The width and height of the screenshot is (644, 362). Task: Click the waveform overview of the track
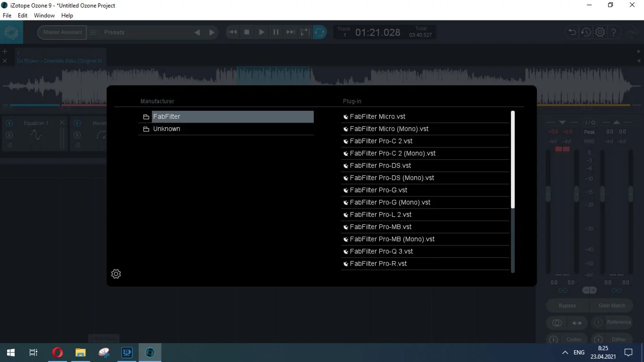tap(322, 86)
